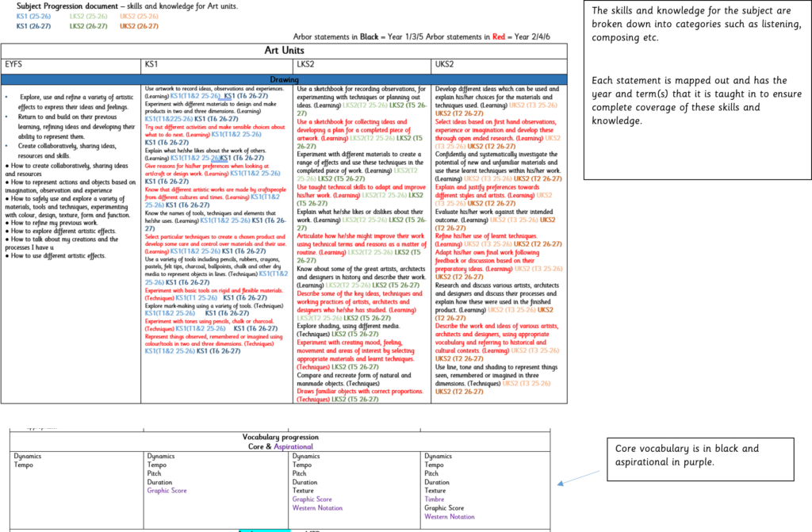This screenshot has width=812, height=532.
Task: Click 'Select particular techniques to create' statement
Action: click(x=216, y=243)
